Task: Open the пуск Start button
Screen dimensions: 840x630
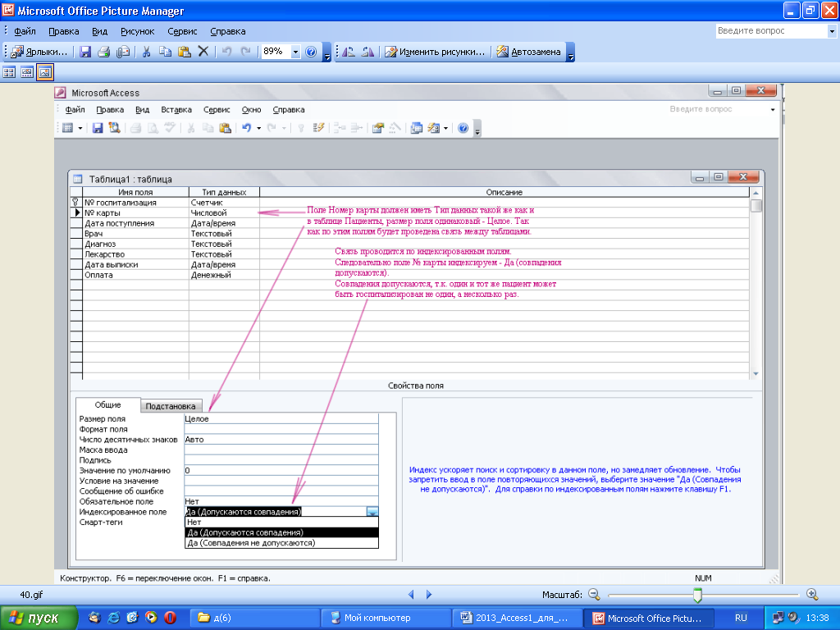Action: tap(39, 618)
